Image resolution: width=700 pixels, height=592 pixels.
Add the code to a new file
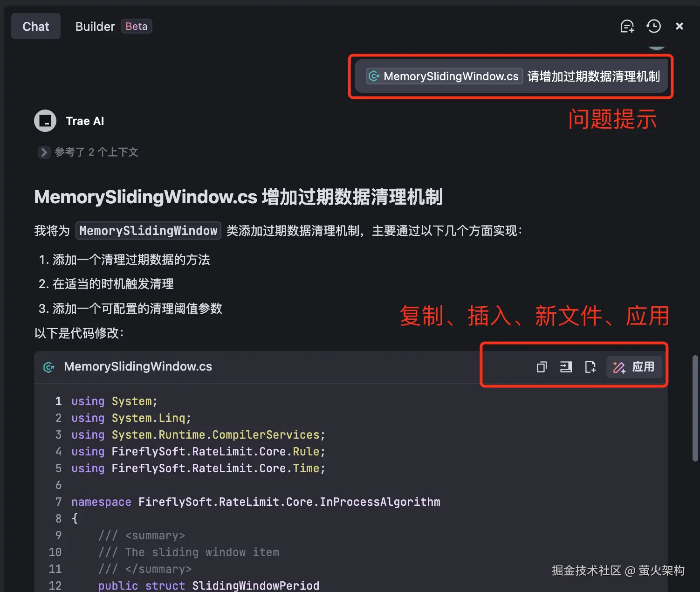[590, 367]
